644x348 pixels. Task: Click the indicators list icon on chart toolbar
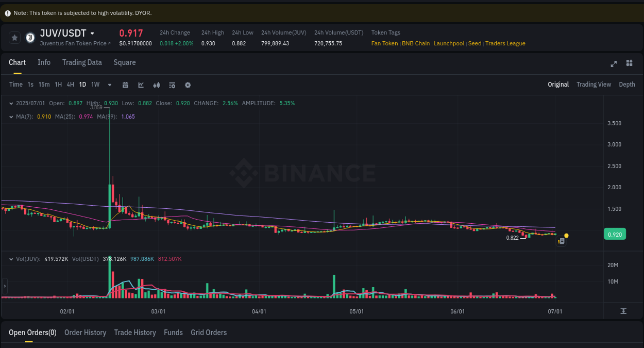coord(172,84)
